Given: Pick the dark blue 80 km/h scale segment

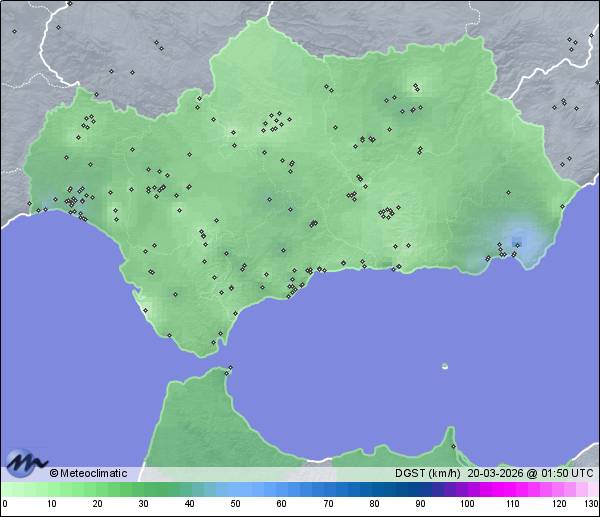Looking at the screenshot, I should tap(373, 489).
